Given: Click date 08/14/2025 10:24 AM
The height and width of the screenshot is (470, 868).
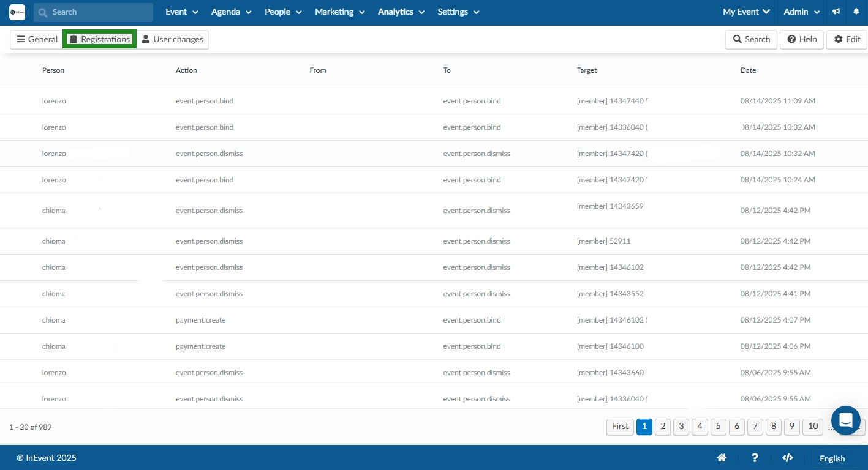Looking at the screenshot, I should coord(778,180).
